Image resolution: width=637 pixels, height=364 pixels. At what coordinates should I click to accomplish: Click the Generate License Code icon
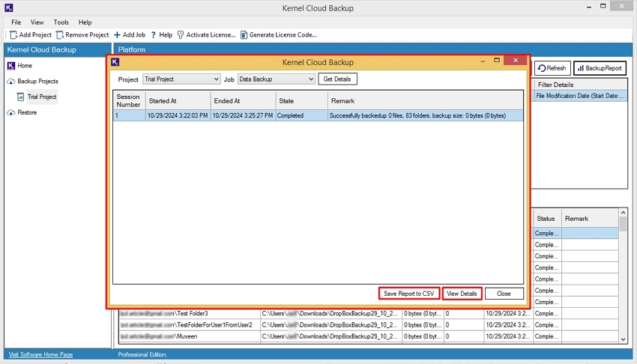(244, 35)
